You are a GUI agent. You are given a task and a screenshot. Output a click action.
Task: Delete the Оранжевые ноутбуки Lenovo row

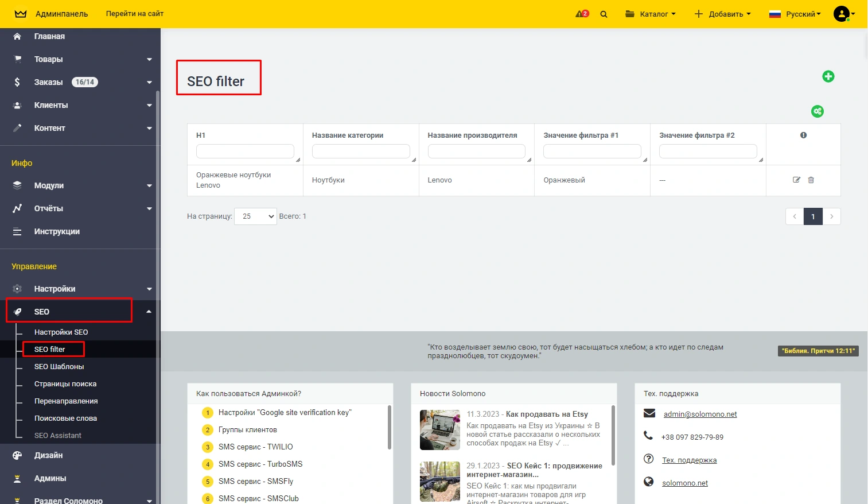pyautogui.click(x=811, y=180)
